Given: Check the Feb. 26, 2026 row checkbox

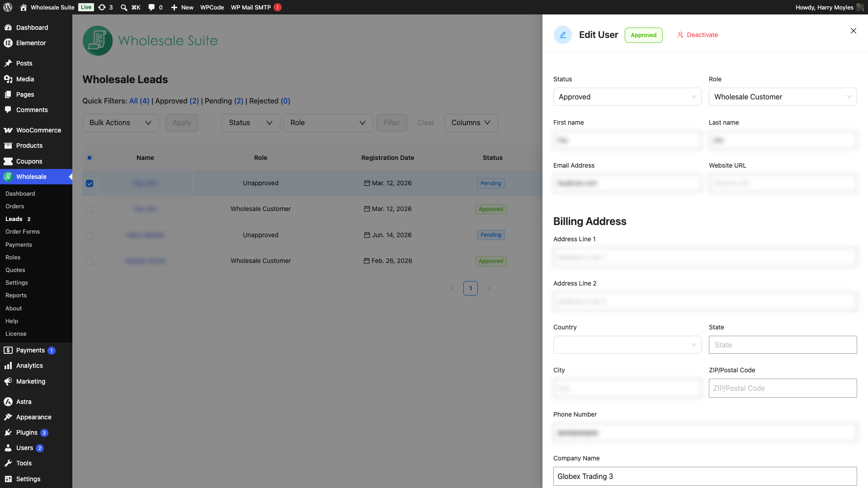Looking at the screenshot, I should (x=90, y=261).
